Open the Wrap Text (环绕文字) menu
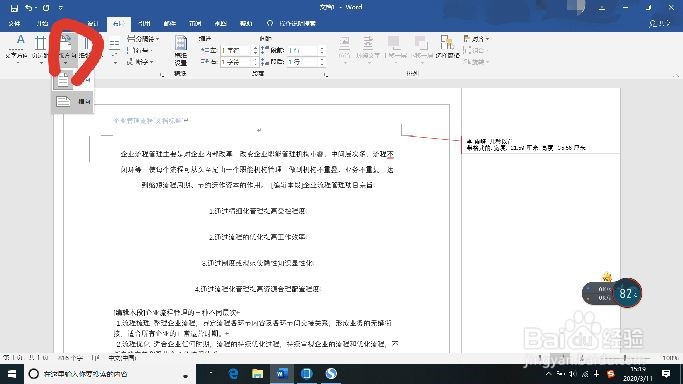The height and width of the screenshot is (384, 683). click(x=368, y=49)
